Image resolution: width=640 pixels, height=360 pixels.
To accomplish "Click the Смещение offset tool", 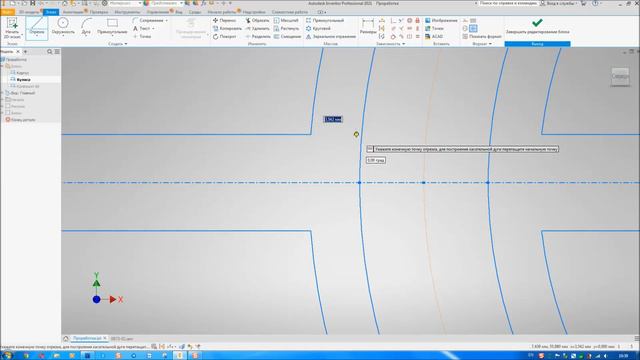I will pos(287,36).
